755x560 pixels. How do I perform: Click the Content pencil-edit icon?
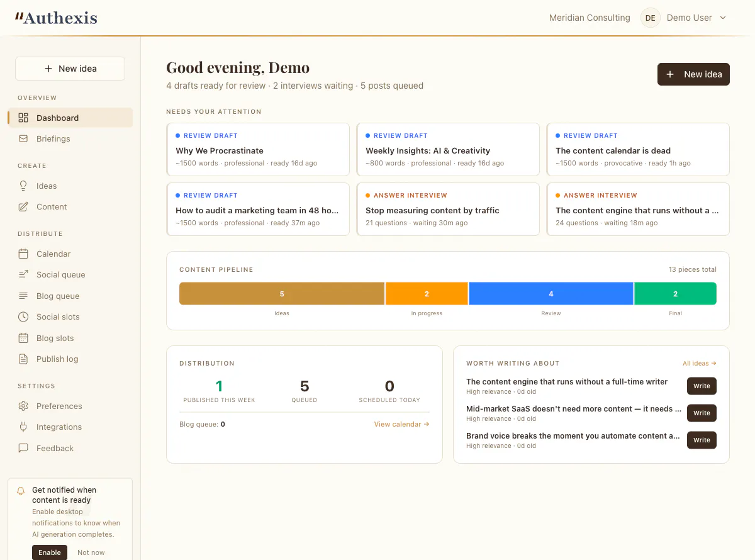23,206
